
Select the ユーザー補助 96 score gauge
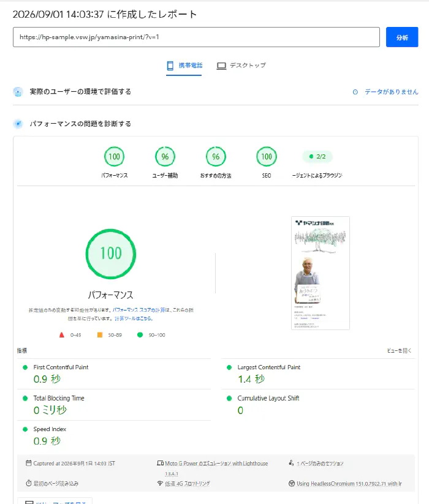coord(165,157)
